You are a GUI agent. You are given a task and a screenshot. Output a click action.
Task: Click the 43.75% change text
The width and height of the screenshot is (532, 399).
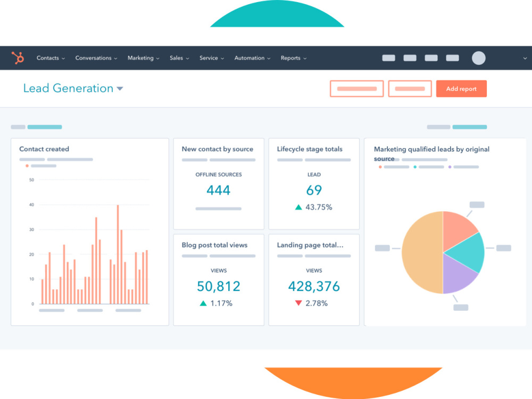(x=319, y=207)
